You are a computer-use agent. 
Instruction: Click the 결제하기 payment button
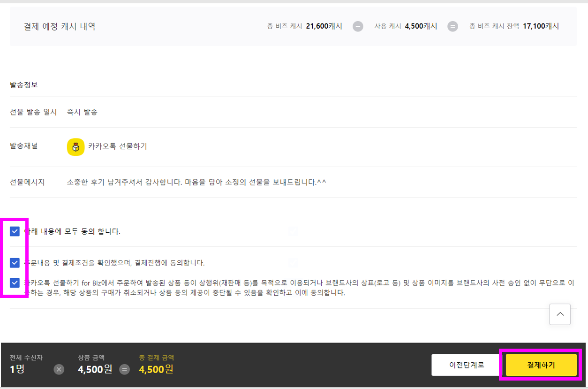[x=541, y=365]
